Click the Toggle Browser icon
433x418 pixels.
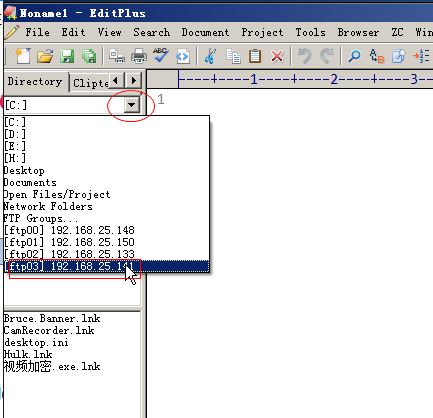[x=183, y=56]
